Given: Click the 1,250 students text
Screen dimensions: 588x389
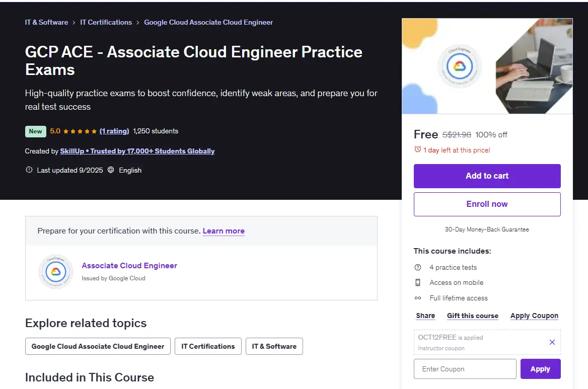Looking at the screenshot, I should click(x=156, y=131).
